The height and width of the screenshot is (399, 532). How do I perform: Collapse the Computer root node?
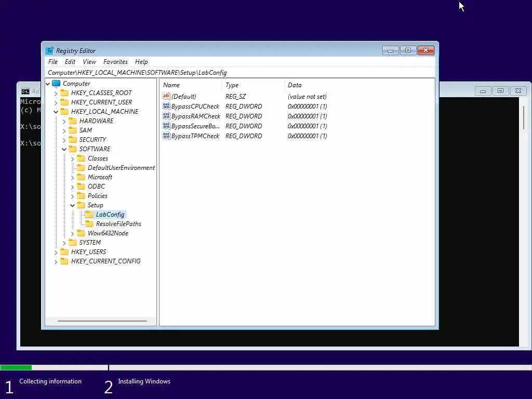tap(48, 84)
